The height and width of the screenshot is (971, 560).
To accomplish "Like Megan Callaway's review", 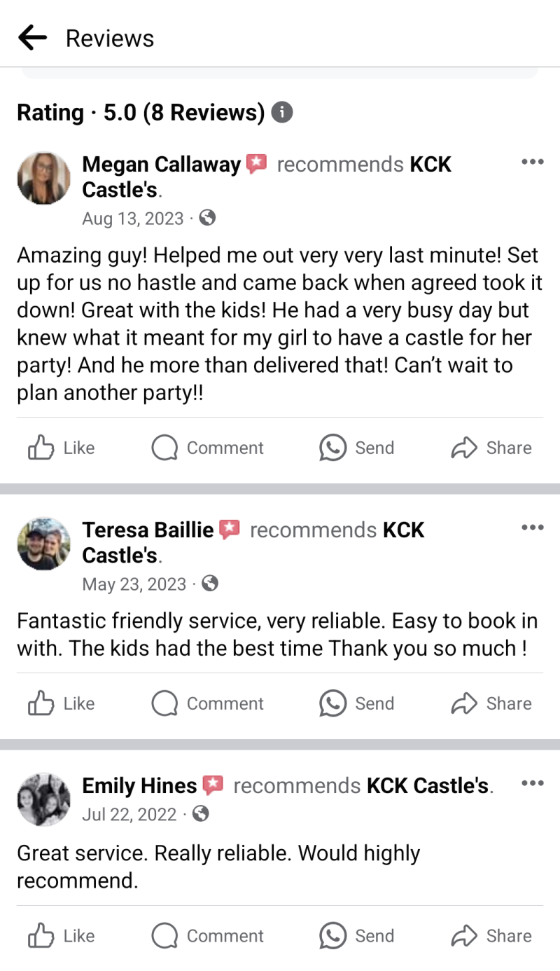I will coord(61,448).
